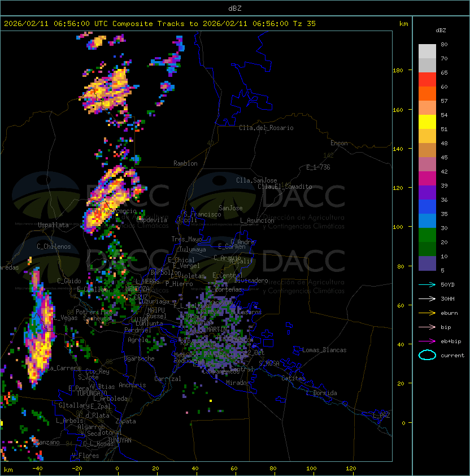470x476 pixels.
Task: Click the 'L_Asuncion' place label
Action: [x=257, y=220]
